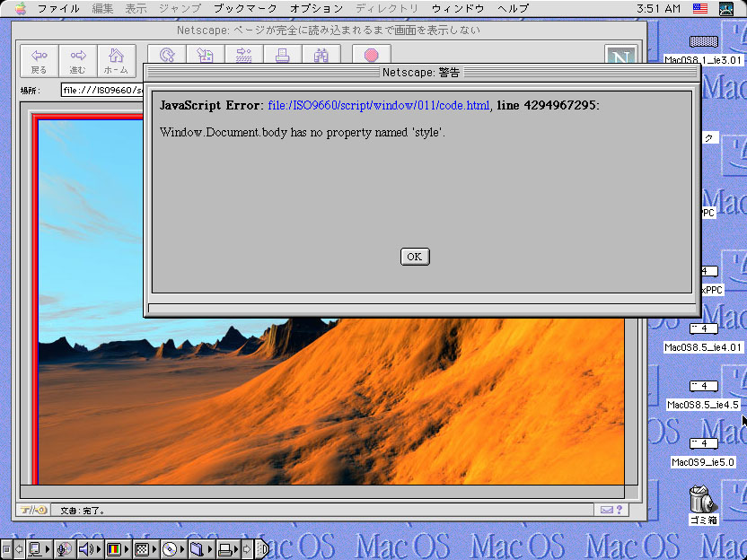
Task: Click Control Strip left scroll arrow
Action: tap(19, 549)
